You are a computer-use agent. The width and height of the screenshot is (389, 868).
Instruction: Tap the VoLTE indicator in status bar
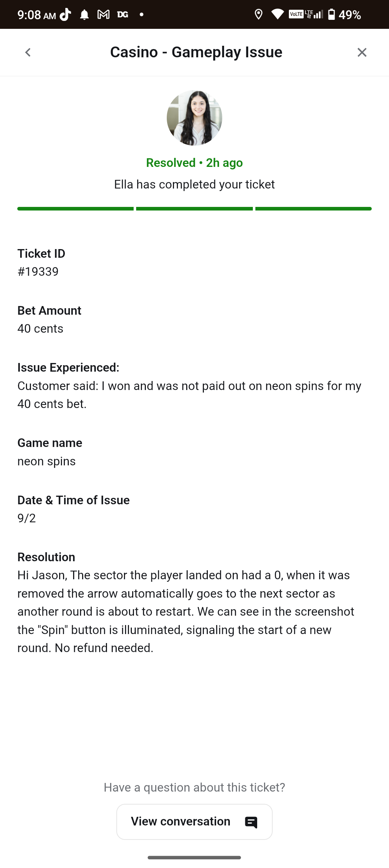click(x=296, y=14)
